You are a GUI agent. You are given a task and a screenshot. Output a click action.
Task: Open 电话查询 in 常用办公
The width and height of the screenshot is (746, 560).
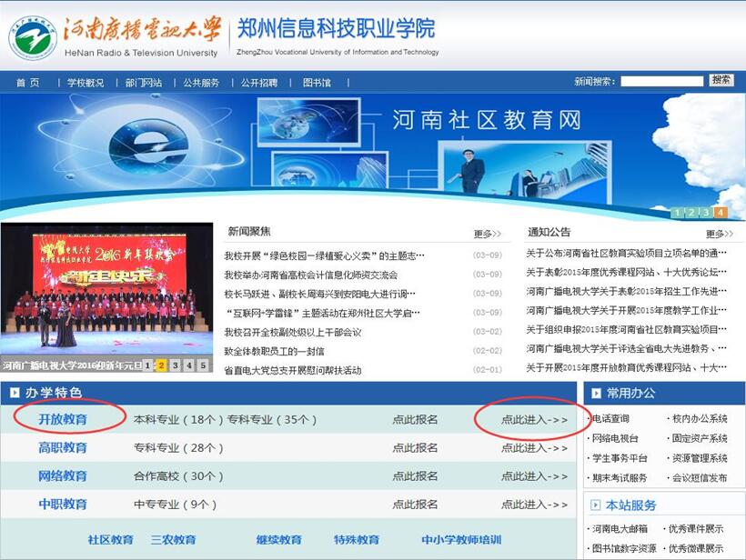(610, 419)
